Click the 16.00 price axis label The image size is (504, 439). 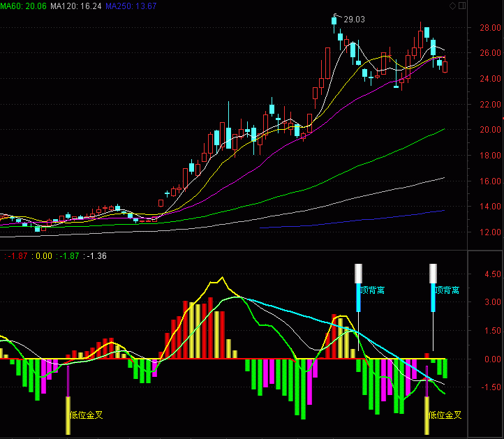click(490, 181)
